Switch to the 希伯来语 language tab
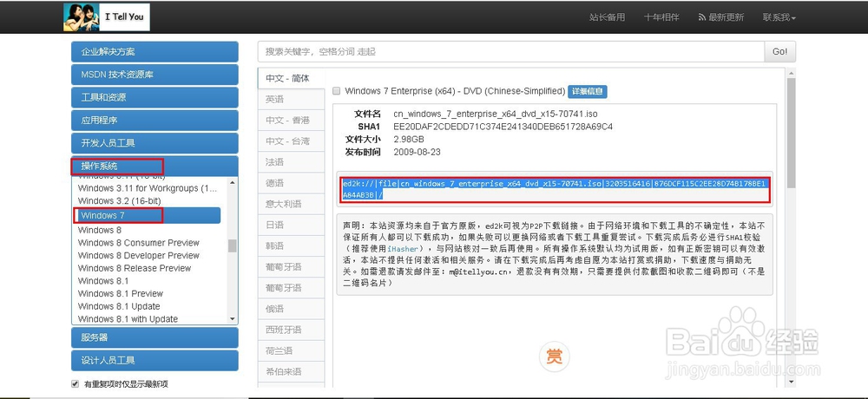Screen dimensions: 868x399 pyautogui.click(x=291, y=372)
